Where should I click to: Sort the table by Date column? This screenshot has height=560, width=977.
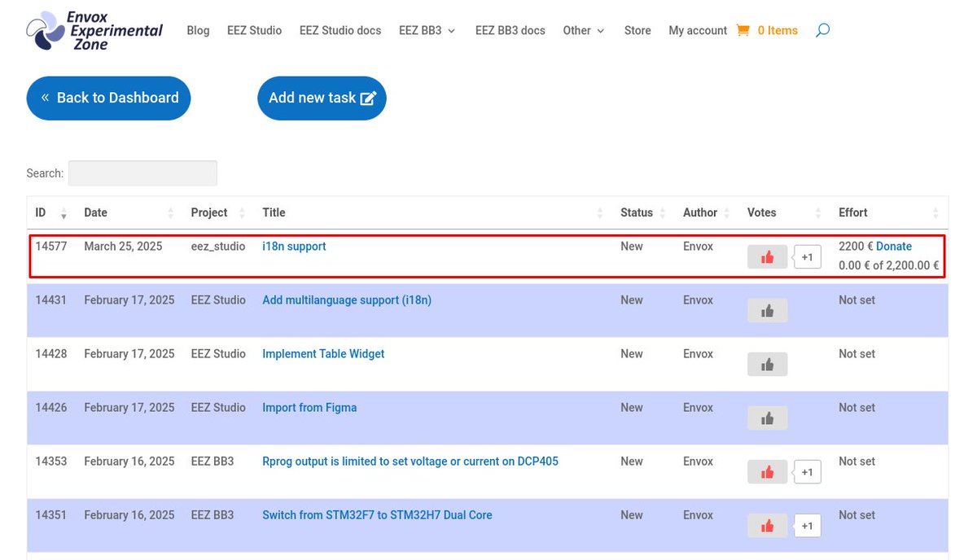point(129,212)
